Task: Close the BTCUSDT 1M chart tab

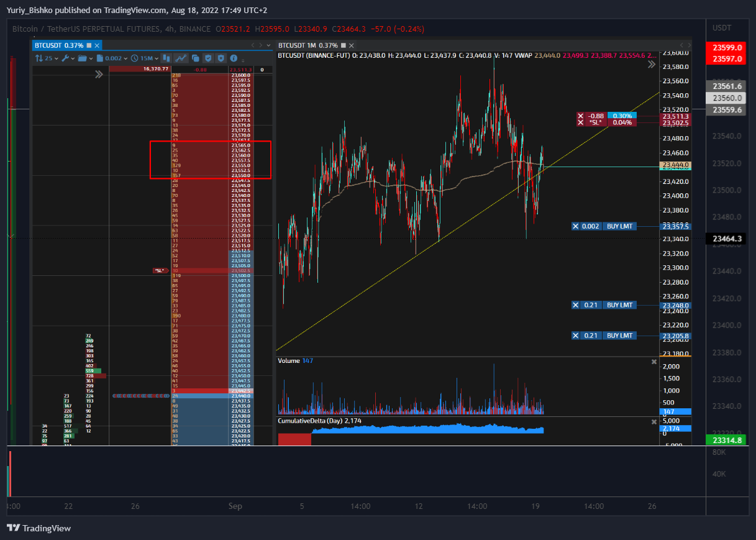Action: (352, 45)
